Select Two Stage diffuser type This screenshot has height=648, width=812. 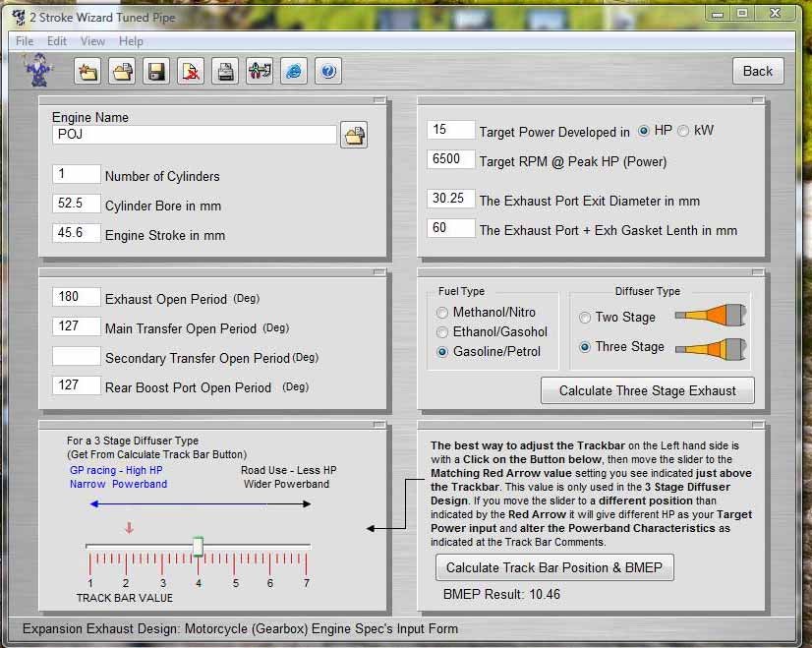pos(586,318)
